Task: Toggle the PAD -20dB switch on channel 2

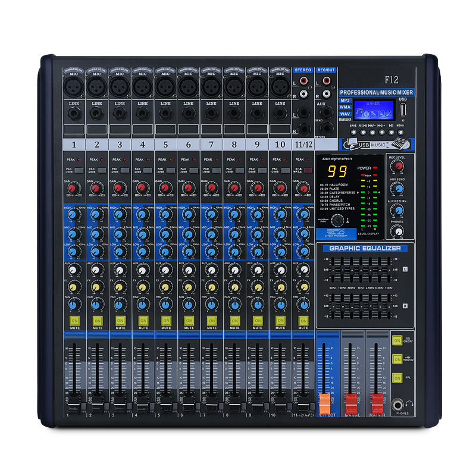Action: (x=102, y=170)
